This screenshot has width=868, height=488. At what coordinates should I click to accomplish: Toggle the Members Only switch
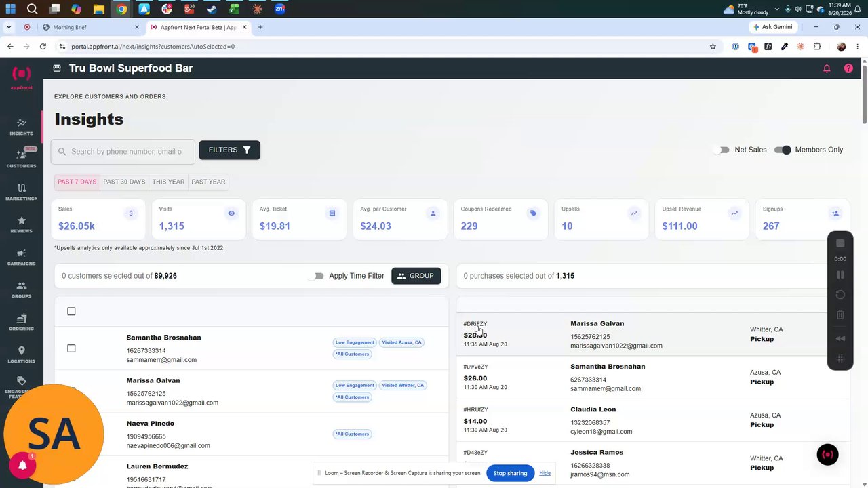pyautogui.click(x=783, y=150)
